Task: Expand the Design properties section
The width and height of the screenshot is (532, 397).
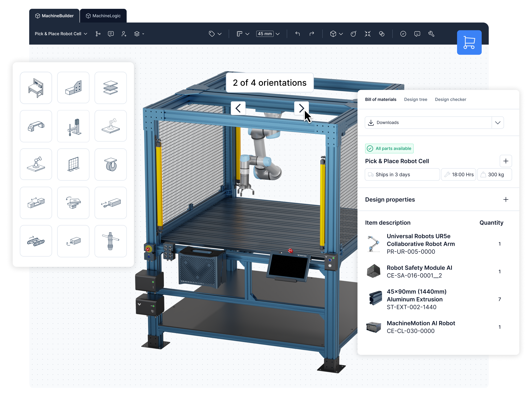Action: [x=506, y=199]
